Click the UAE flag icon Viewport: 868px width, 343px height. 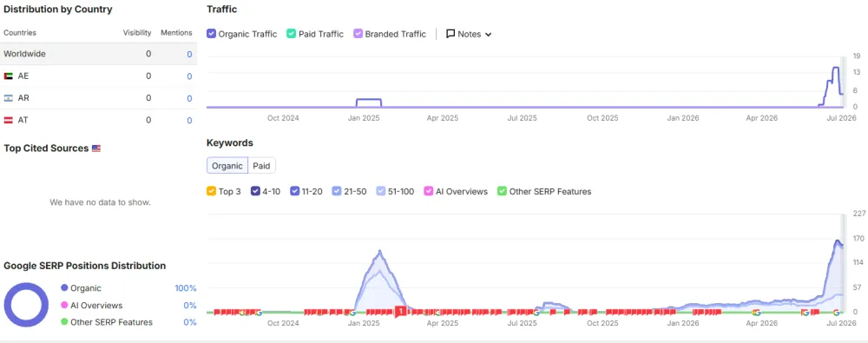coord(9,76)
